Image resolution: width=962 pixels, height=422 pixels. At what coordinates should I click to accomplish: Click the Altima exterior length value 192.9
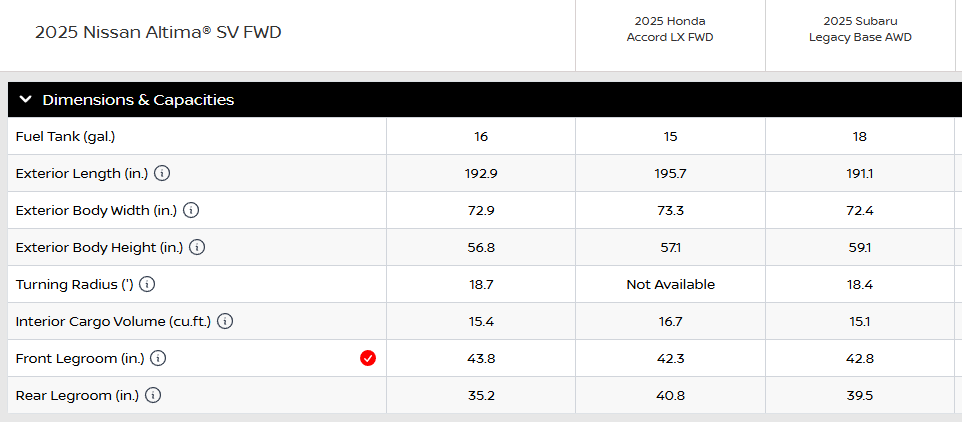pyautogui.click(x=481, y=173)
